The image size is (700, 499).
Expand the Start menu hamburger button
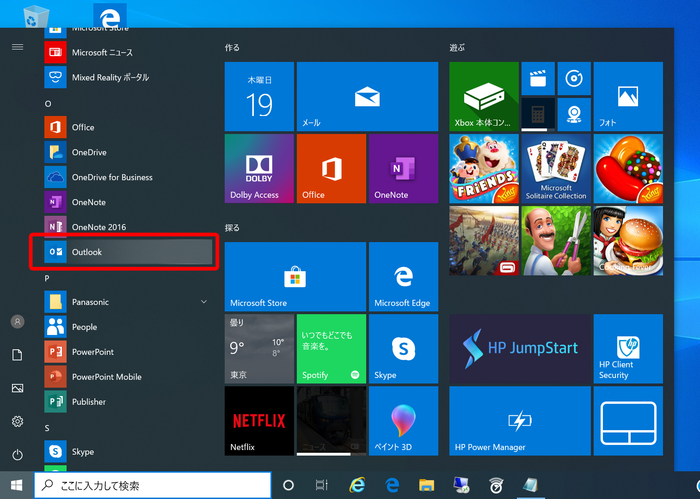pos(17,47)
